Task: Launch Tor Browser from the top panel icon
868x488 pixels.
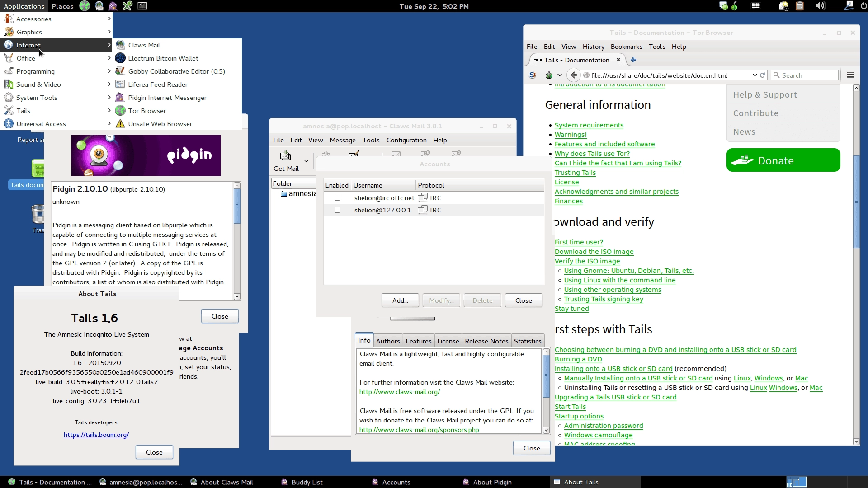Action: (85, 6)
